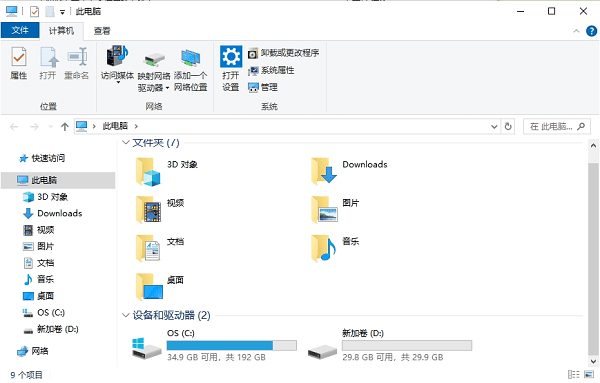The height and width of the screenshot is (383, 600).
Task: Open Uninstall or change a program (卸载或更改程序)
Action: 284,53
